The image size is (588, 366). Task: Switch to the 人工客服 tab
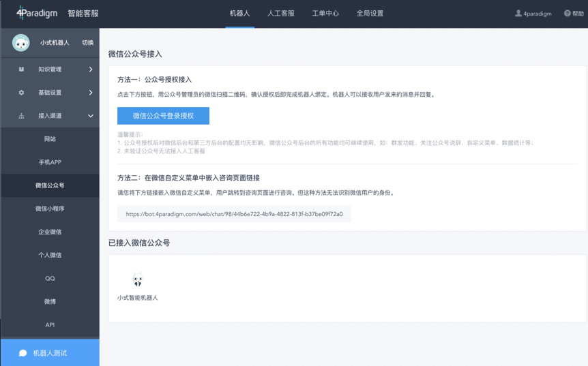(x=281, y=14)
